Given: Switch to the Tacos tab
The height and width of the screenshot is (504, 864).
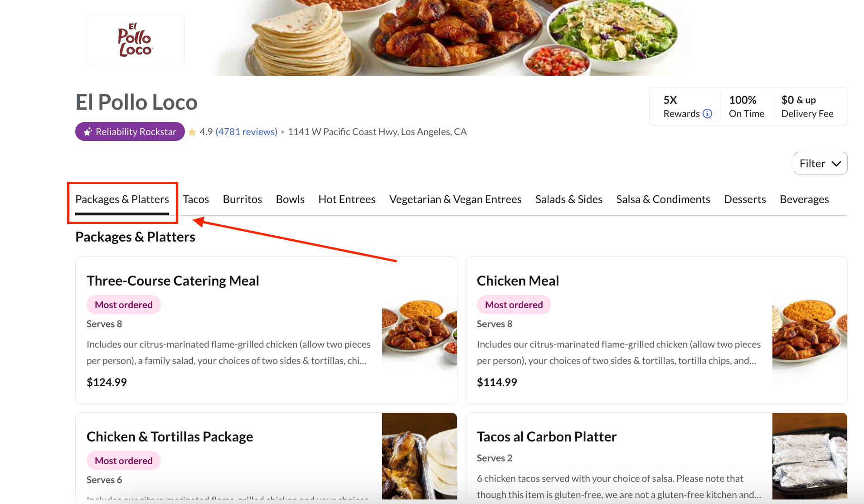Looking at the screenshot, I should pos(196,199).
